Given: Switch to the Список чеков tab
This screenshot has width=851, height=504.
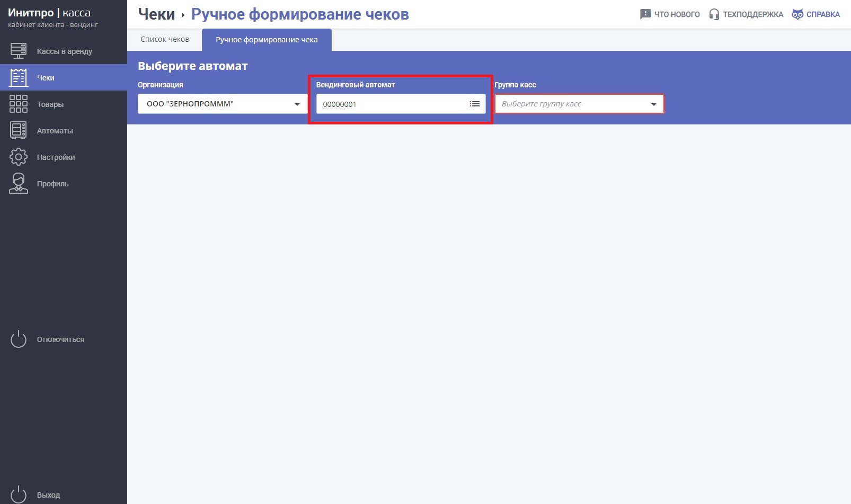Looking at the screenshot, I should (165, 40).
